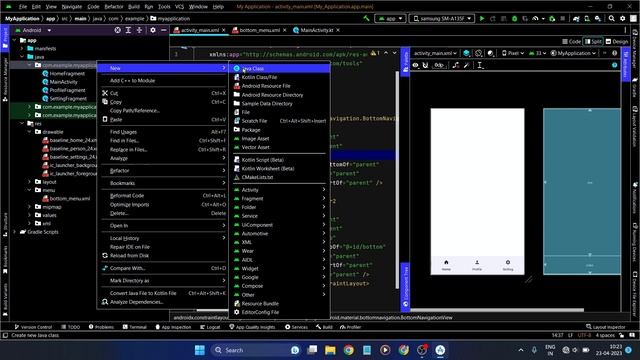Switch editor to Code view
640x360 pixels.
click(571, 42)
